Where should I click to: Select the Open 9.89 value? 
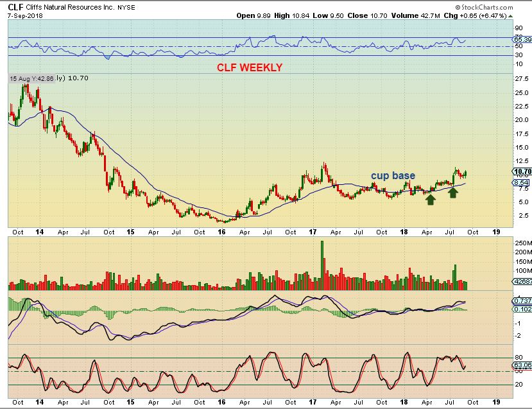coord(253,15)
